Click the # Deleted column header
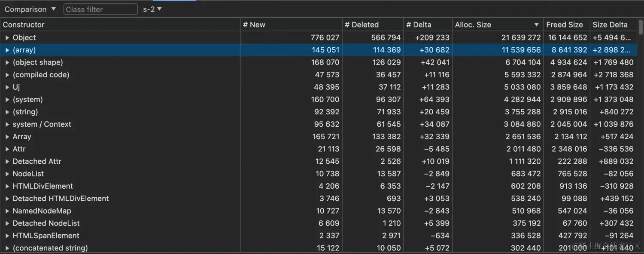The width and height of the screenshot is (644, 254). click(x=361, y=24)
